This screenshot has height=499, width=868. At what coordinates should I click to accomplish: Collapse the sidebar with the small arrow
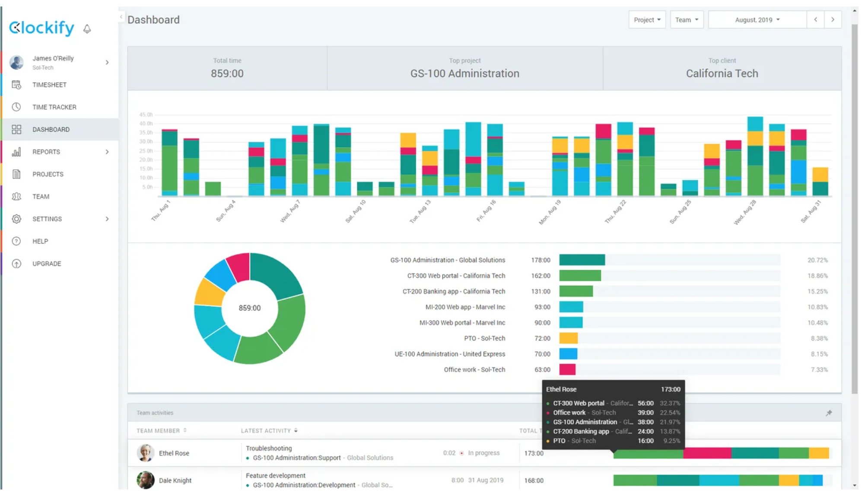[x=121, y=17]
